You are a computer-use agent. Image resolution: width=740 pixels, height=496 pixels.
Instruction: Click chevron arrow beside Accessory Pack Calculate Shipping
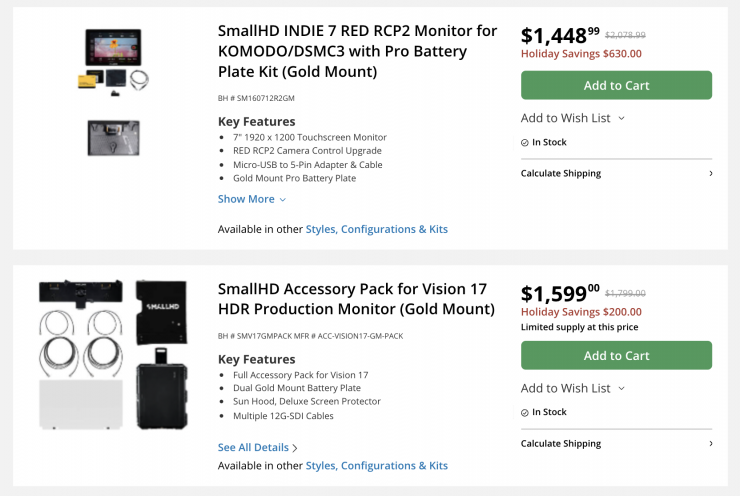click(x=710, y=443)
